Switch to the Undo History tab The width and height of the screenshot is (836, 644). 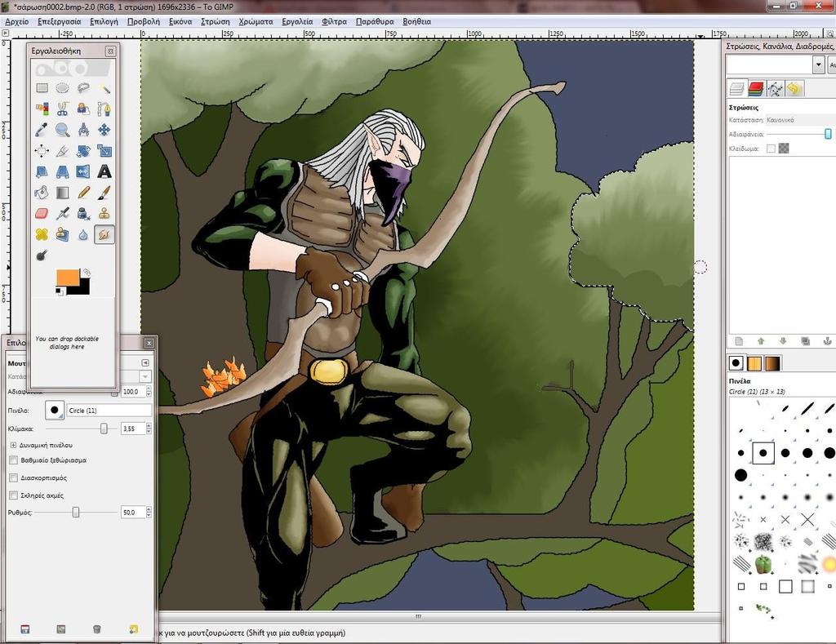pyautogui.click(x=794, y=88)
